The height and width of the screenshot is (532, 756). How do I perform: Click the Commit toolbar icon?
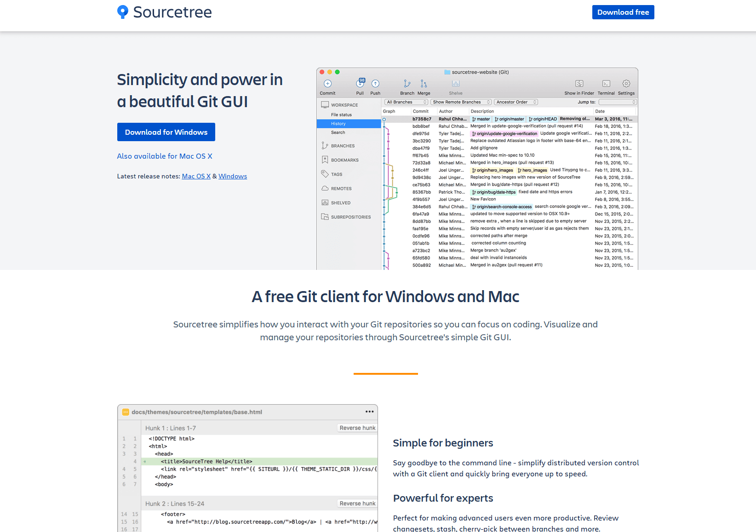pos(328,84)
